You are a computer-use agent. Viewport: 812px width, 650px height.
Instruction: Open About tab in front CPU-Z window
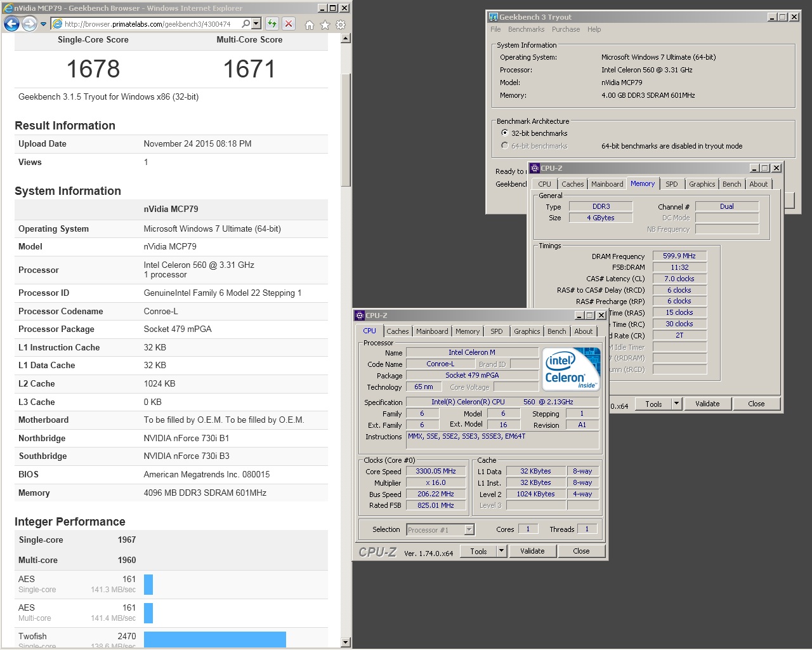583,331
